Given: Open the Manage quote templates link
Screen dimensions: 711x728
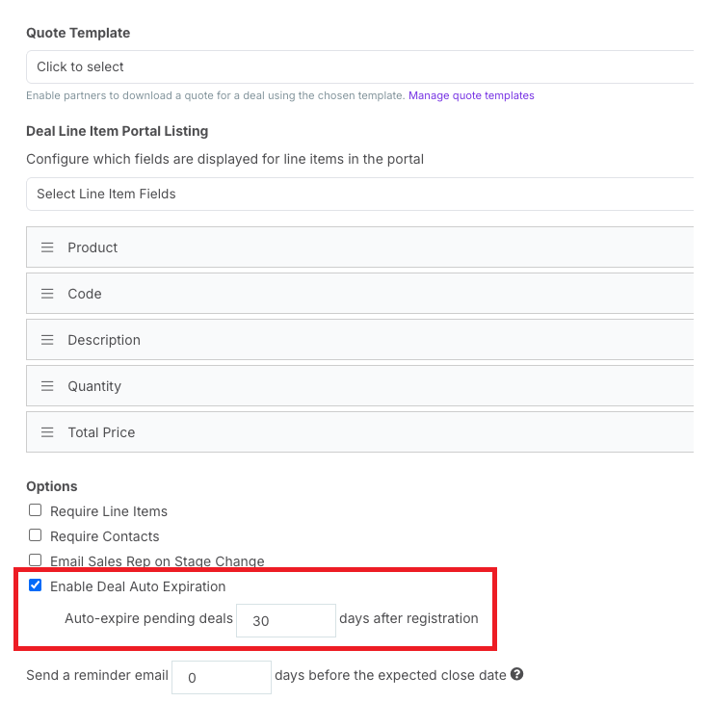Looking at the screenshot, I should 471,95.
